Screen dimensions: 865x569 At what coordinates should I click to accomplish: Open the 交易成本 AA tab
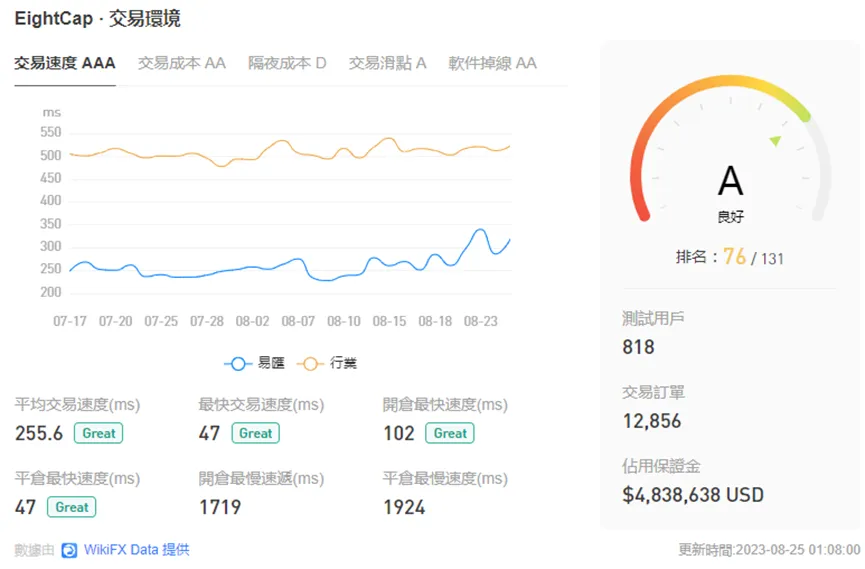(x=181, y=63)
